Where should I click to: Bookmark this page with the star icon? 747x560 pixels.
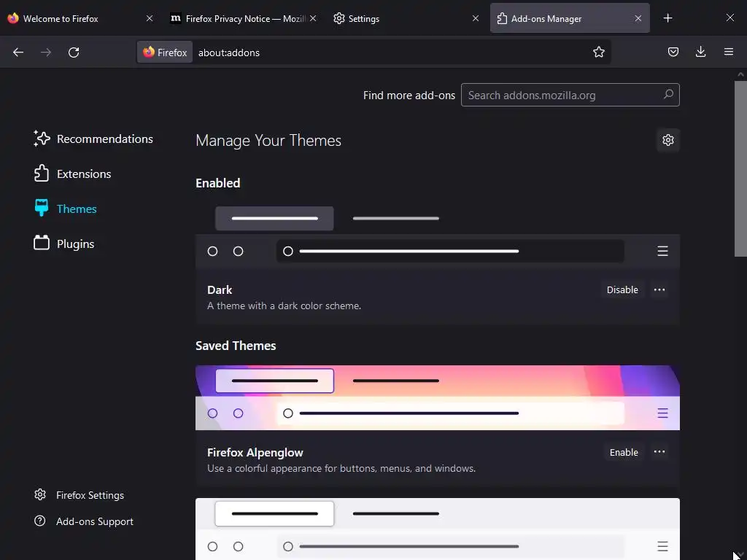(599, 52)
